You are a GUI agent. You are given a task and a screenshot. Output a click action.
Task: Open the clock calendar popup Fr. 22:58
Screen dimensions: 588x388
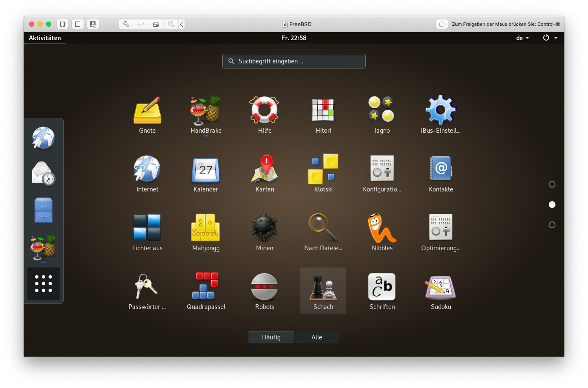pos(294,38)
